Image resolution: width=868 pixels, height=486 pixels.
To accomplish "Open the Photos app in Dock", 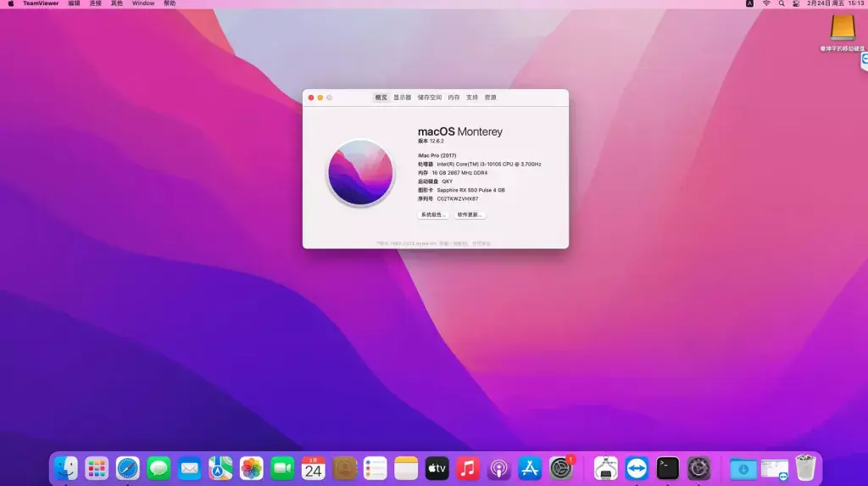I will [251, 469].
